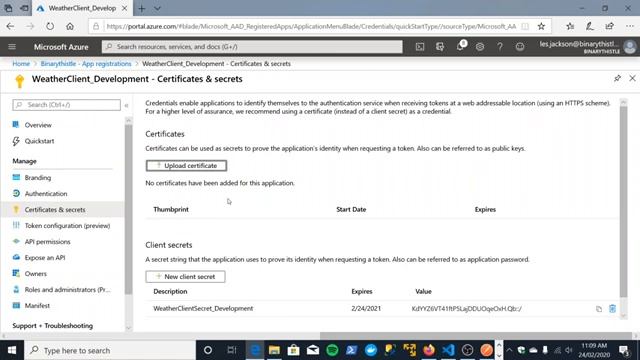Open the help question mark menu
640x360 pixels.
click(500, 47)
